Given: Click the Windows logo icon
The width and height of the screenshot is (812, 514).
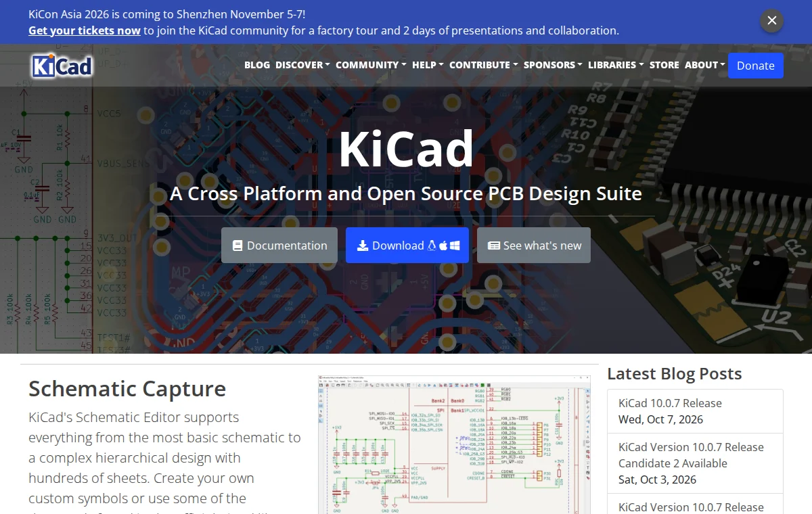Looking at the screenshot, I should pos(455,246).
